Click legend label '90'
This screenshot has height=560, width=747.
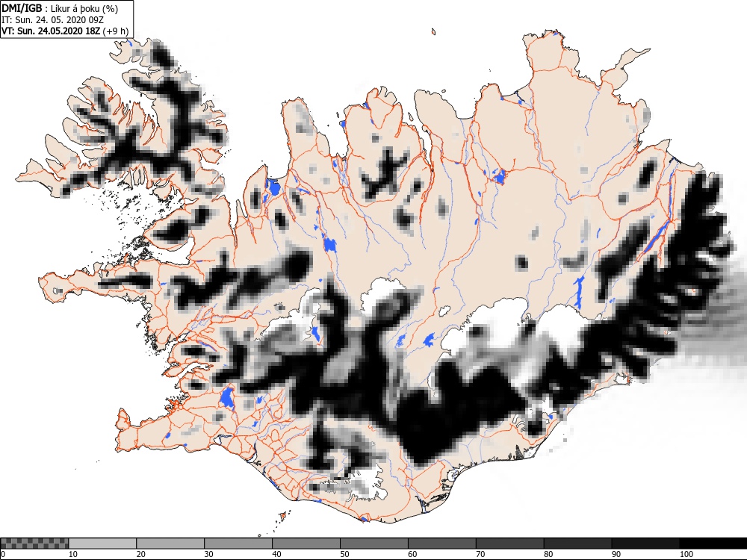pos(616,554)
